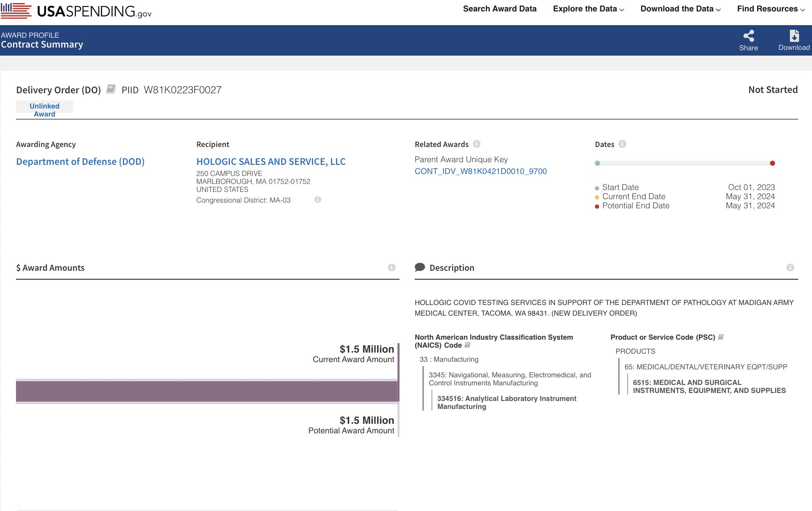Screen dimensions: 812x511
Task: Click the USAspending.gov flag logo
Action: [x=16, y=10]
